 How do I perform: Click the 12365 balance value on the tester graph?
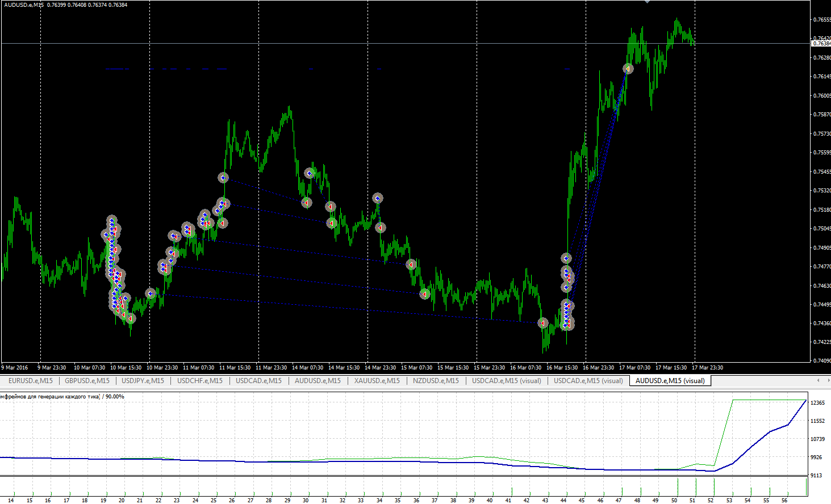point(818,403)
